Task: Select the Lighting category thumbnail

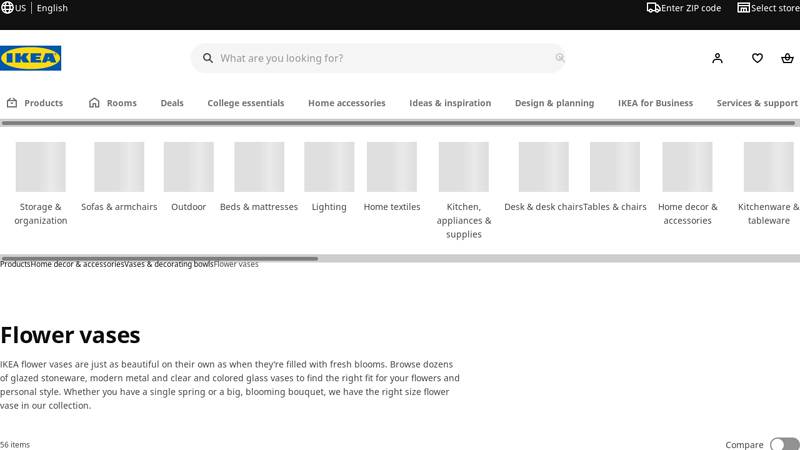Action: [329, 167]
